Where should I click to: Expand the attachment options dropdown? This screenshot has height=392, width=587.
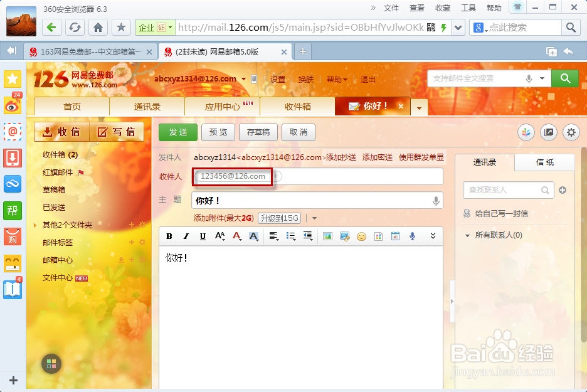[x=314, y=218]
